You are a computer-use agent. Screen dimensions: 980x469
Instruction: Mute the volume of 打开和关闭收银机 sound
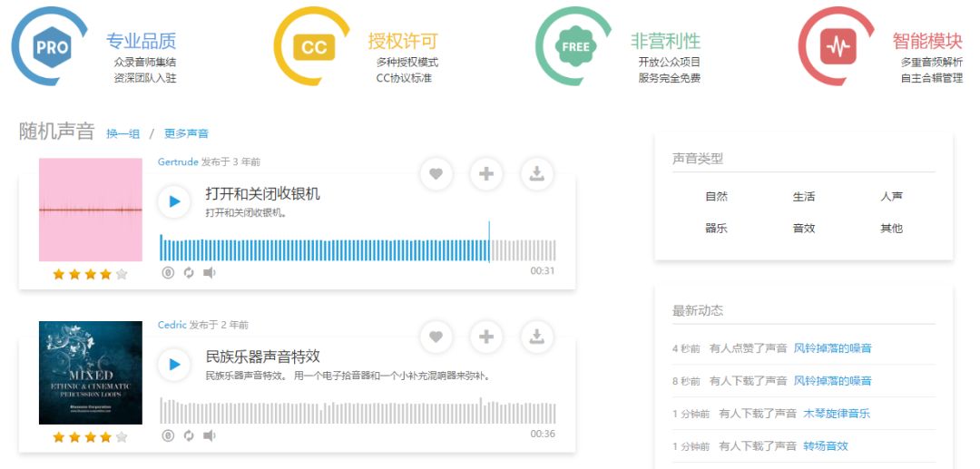tap(210, 273)
